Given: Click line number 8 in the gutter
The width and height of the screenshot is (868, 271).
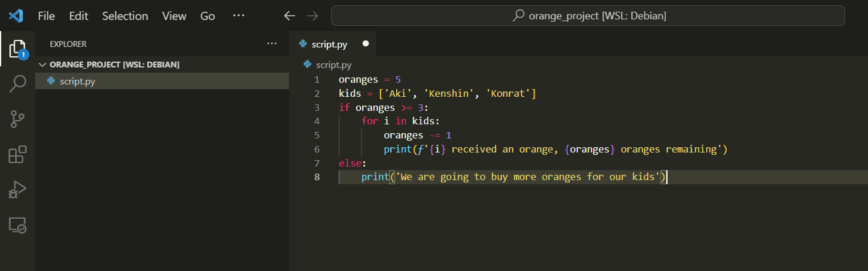Looking at the screenshot, I should (x=317, y=177).
